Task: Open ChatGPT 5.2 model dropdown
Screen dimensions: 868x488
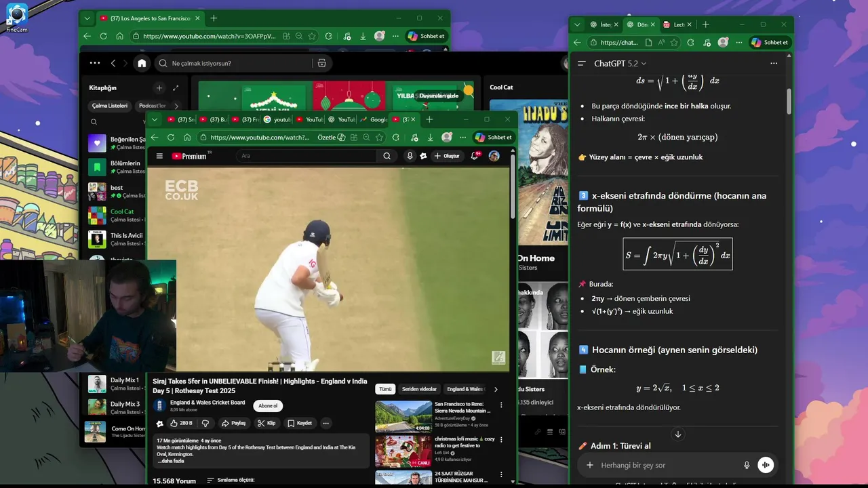Action: (x=620, y=63)
